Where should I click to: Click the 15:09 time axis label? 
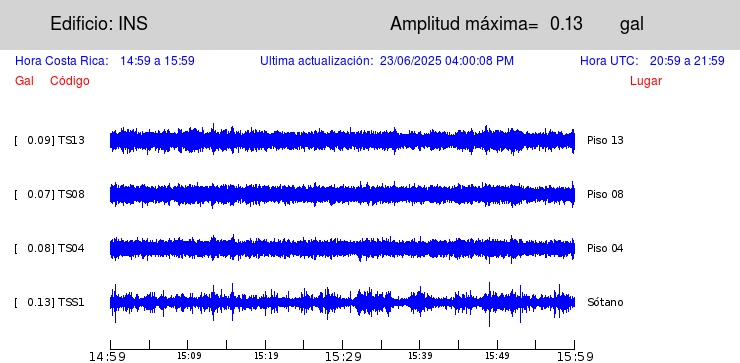(x=189, y=356)
